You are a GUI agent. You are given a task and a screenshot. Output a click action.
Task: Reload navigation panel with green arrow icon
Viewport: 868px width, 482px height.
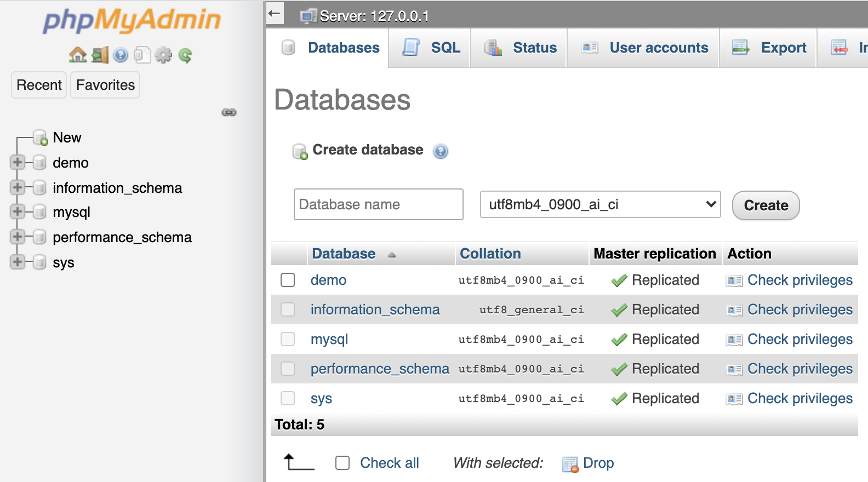185,55
